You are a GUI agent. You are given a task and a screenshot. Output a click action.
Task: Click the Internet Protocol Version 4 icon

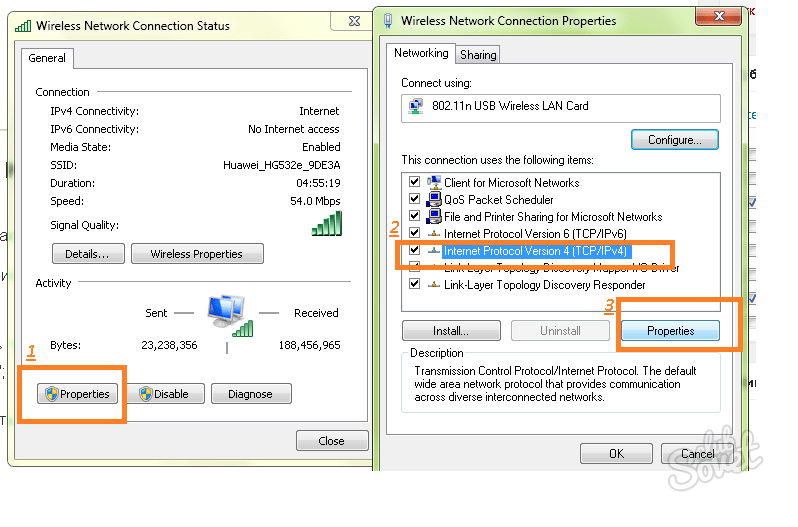tap(434, 251)
